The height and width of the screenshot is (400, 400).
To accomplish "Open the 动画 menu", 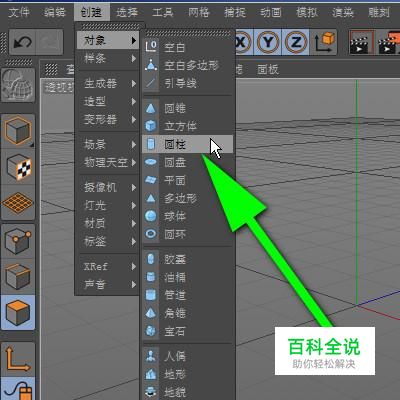I will pos(271,13).
